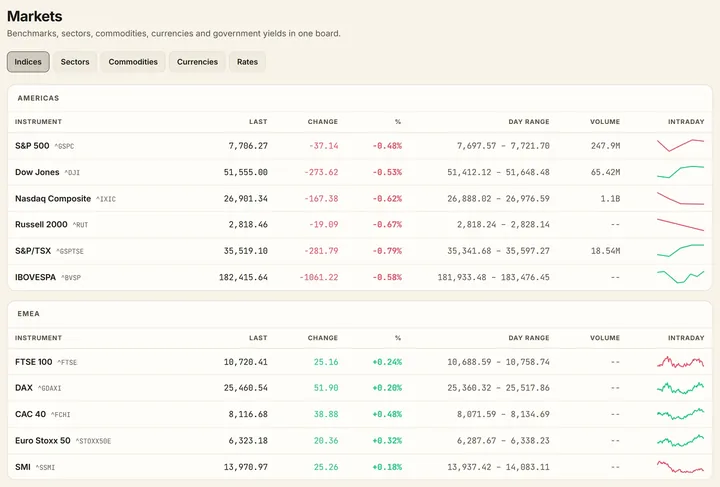Click the EMEA VOLUME column header
The width and height of the screenshot is (720, 487).
pyautogui.click(x=605, y=338)
